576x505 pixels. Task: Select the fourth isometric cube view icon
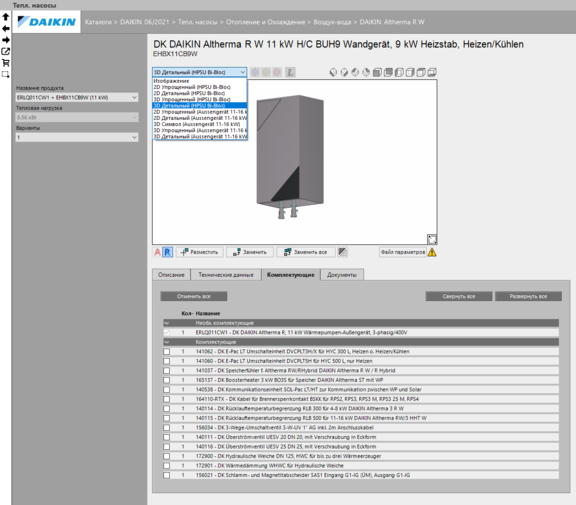coord(366,72)
